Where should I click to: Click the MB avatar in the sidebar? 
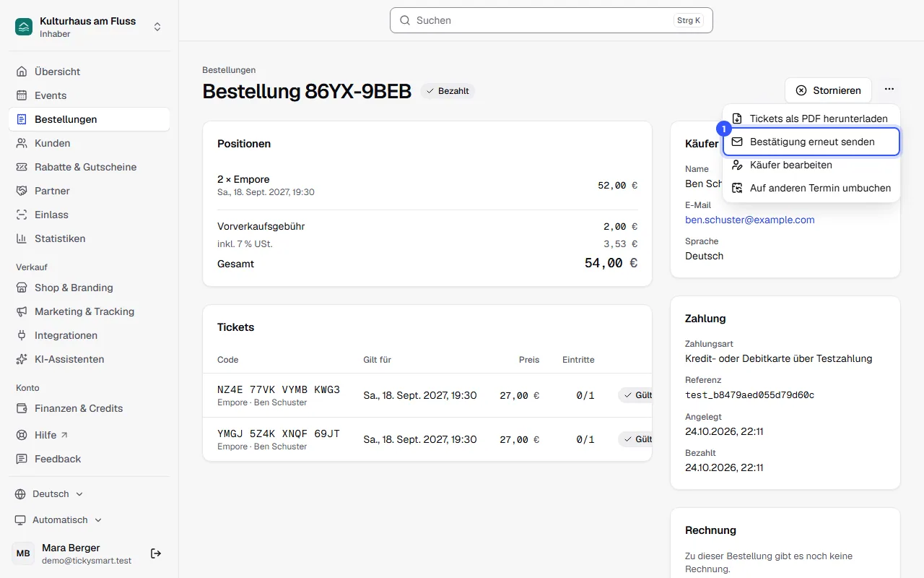tap(23, 553)
